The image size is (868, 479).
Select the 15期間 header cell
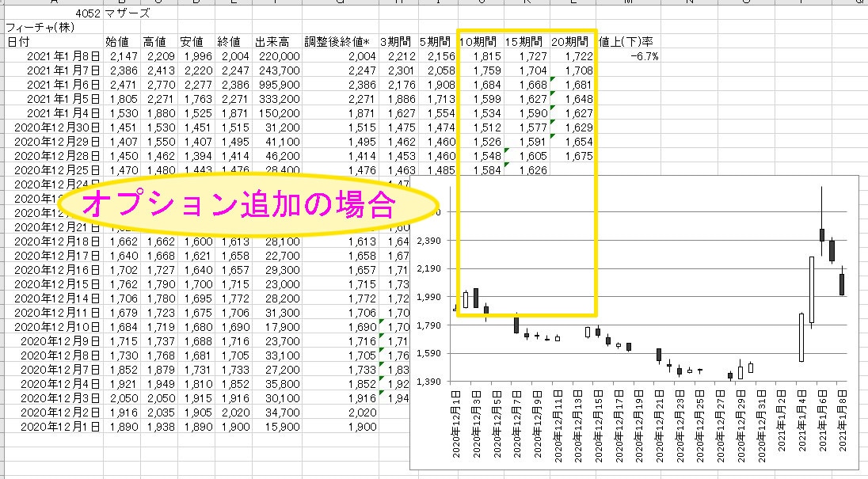(527, 42)
